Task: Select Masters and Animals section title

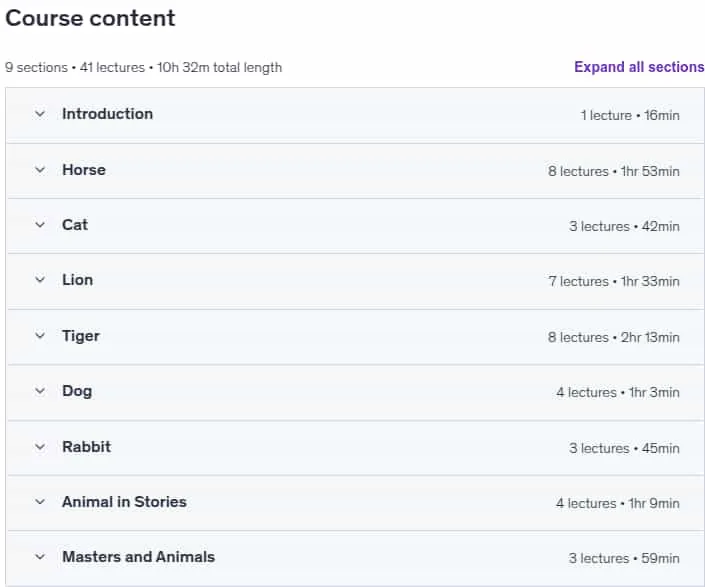Action: click(x=138, y=557)
